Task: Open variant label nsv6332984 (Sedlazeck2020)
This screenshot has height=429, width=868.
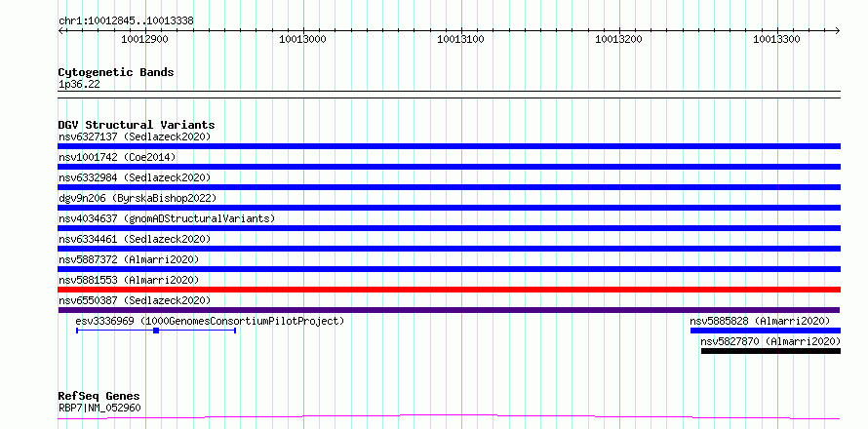Action: [x=135, y=177]
